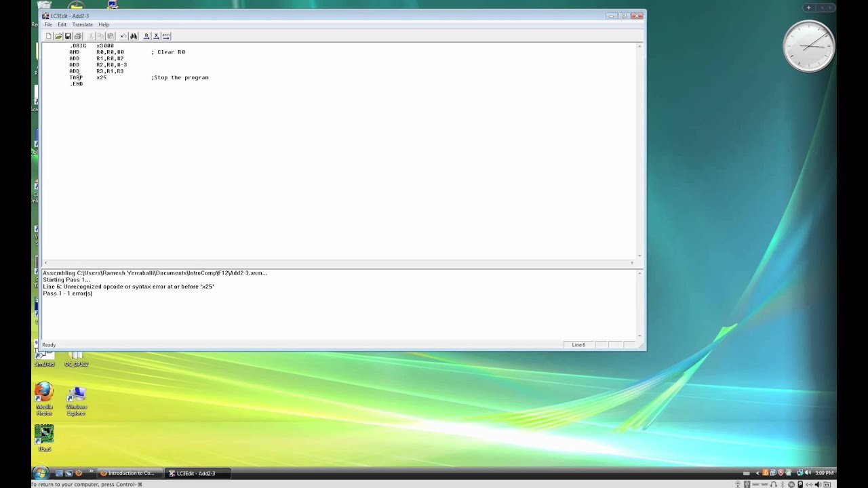Screen dimensions: 868x488
Task: Click the ADD R2,R0,#-3 line
Action: [x=98, y=64]
